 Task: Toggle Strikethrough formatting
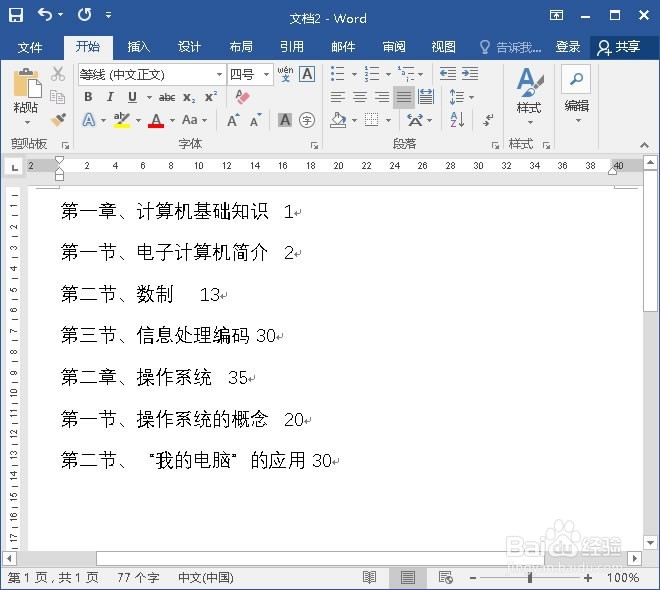167,97
